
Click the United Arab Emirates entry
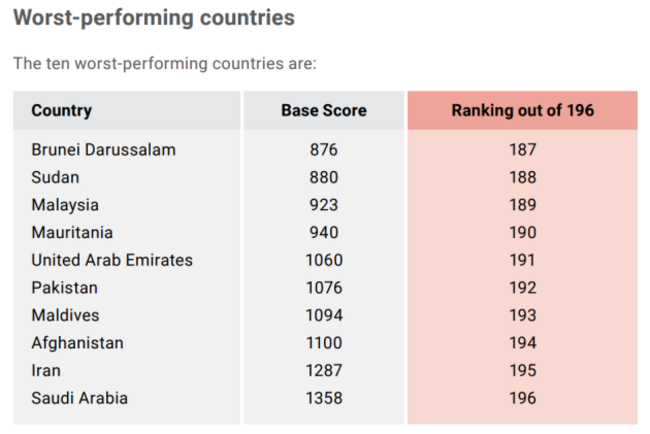click(112, 260)
